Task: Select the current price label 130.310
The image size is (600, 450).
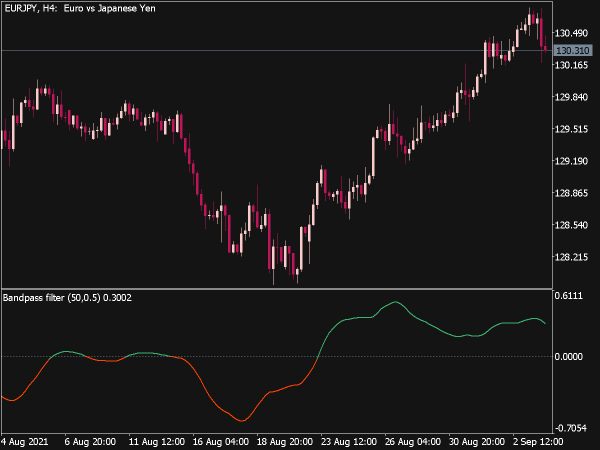Action: point(572,51)
